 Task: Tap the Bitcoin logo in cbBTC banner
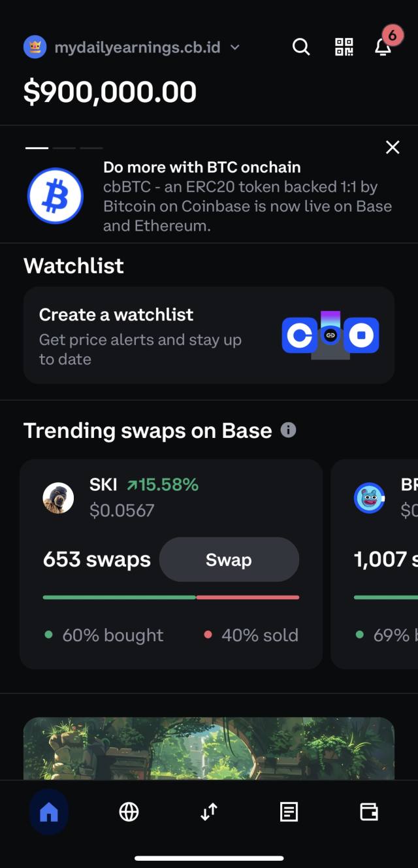[55, 195]
